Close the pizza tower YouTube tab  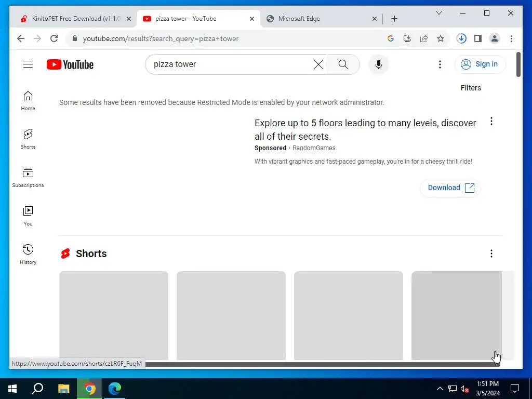(252, 19)
